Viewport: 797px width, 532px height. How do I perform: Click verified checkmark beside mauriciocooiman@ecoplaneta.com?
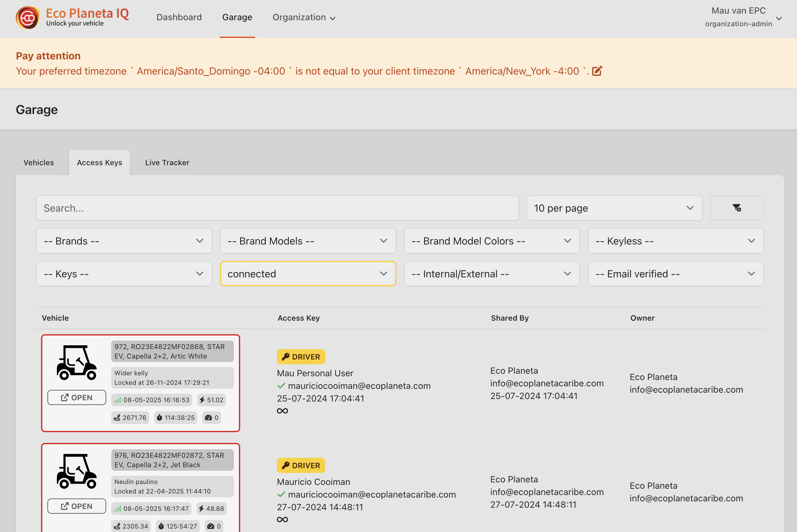281,386
